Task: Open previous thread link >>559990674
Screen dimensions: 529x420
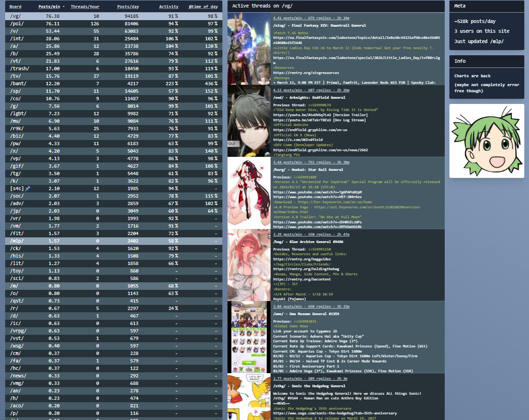Action: (x=319, y=105)
